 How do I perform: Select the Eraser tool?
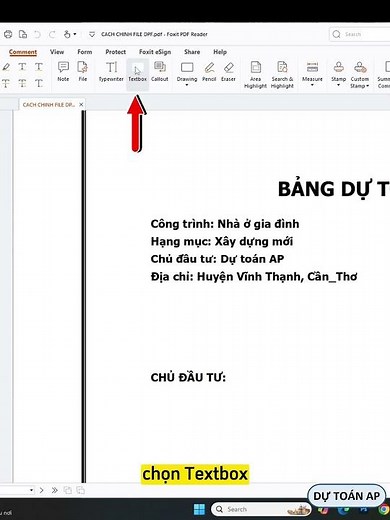[228, 71]
